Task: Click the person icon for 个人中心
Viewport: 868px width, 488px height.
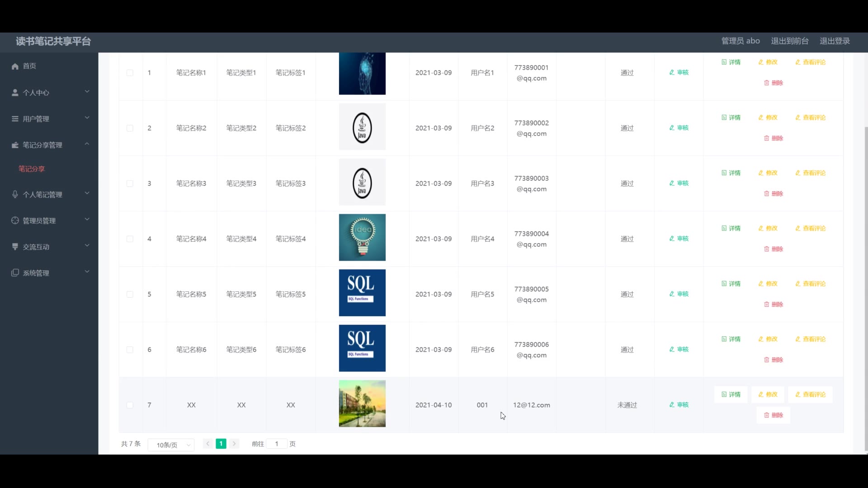Action: pyautogui.click(x=15, y=93)
